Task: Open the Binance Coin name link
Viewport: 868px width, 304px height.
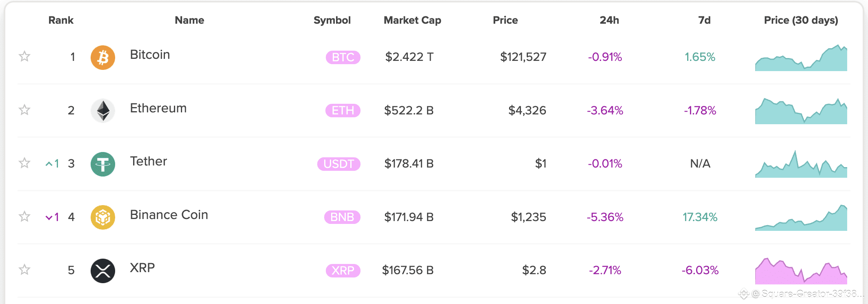Action: coord(169,215)
